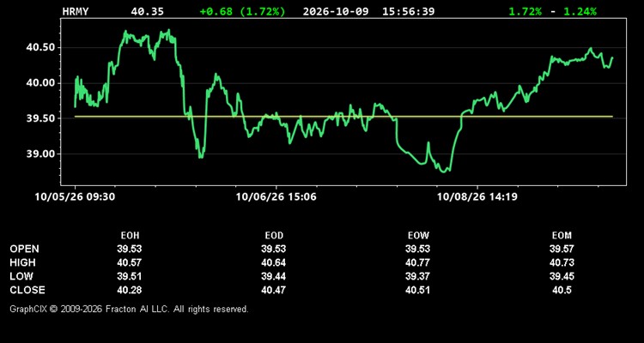Click the 10/08/26 14:19 x-axis label
The height and width of the screenshot is (343, 644).
(x=477, y=197)
